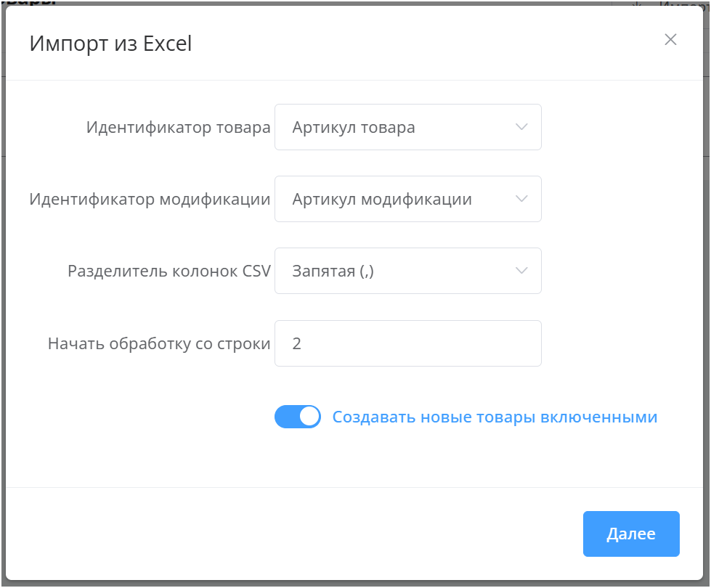The height and width of the screenshot is (588, 711).
Task: Expand the Идентификатор модификации combo box
Action: [407, 199]
